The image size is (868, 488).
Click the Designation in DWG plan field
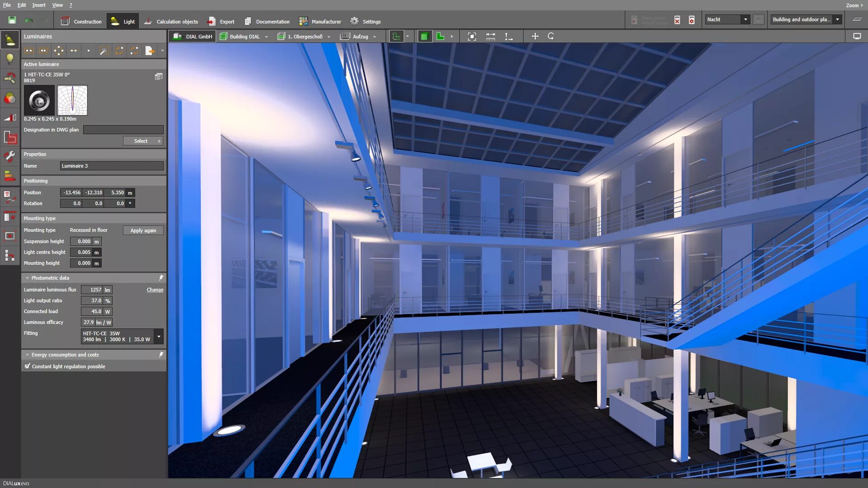[123, 130]
